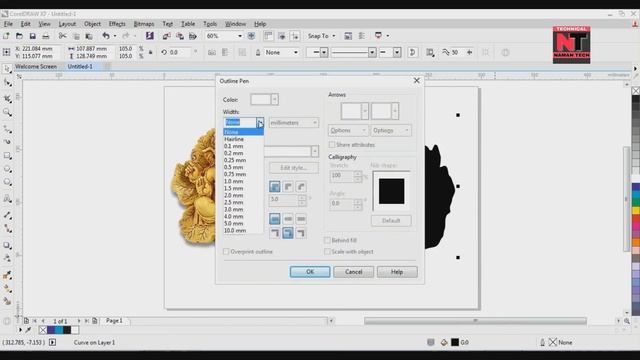Choose the miter corner style icon
Image resolution: width=640 pixels, height=360 pixels.
[275, 187]
